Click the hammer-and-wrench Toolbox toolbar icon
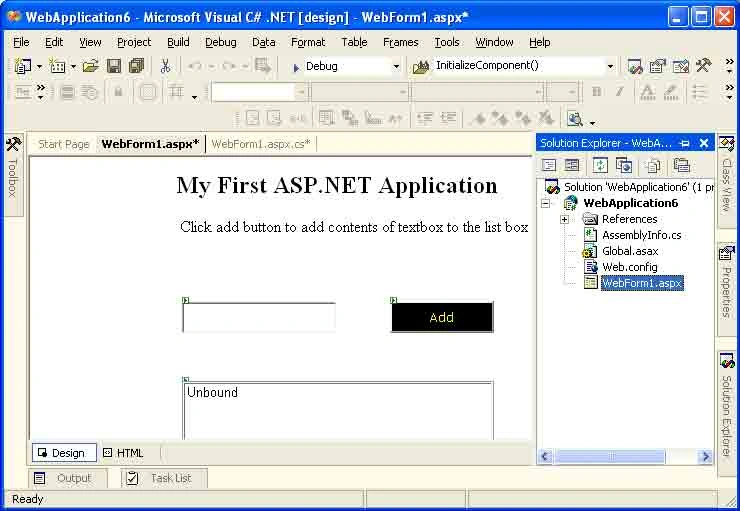This screenshot has width=740, height=511. pos(703,66)
